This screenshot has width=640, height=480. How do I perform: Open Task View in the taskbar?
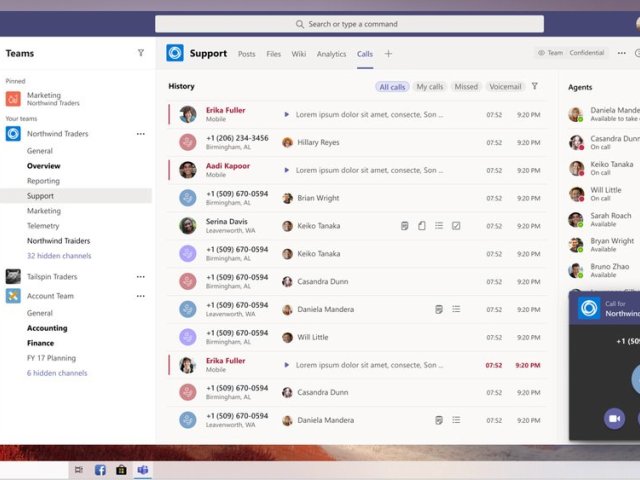tap(79, 470)
